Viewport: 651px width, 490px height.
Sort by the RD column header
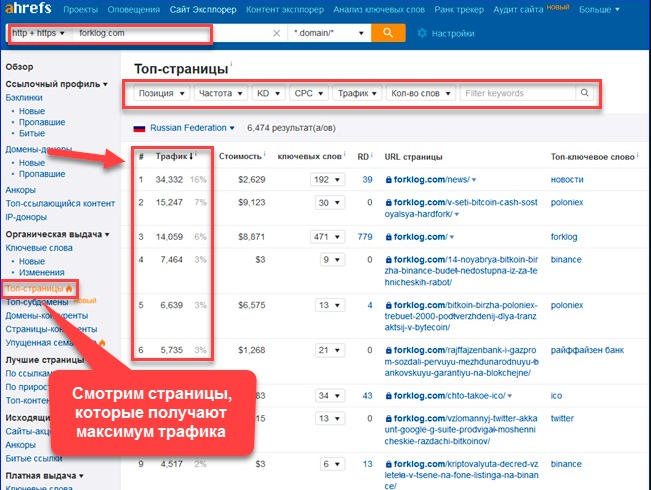[363, 157]
